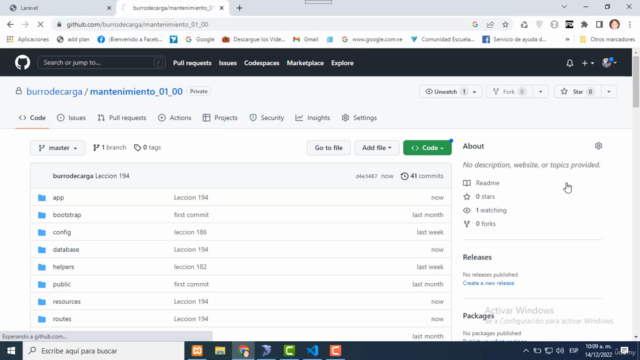640x360 pixels.
Task: View the 1 branch link
Action: pos(109,147)
